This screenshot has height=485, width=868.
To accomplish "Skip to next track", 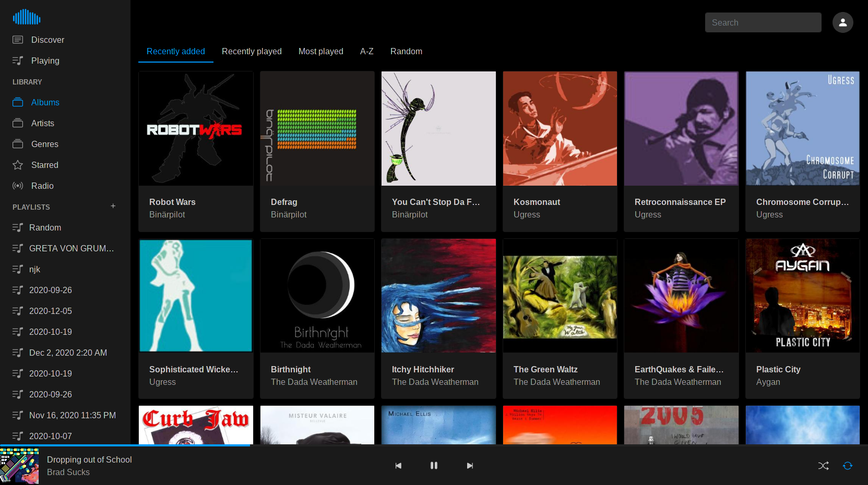I will 470,466.
